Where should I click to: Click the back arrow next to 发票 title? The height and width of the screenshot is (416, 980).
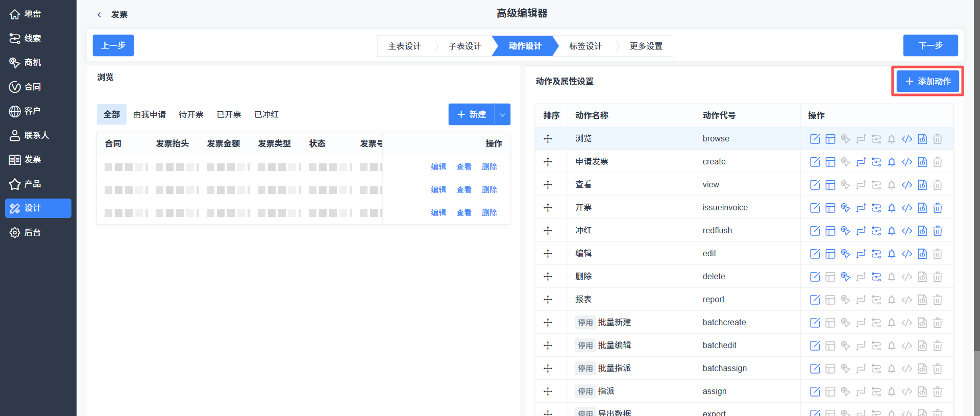99,15
